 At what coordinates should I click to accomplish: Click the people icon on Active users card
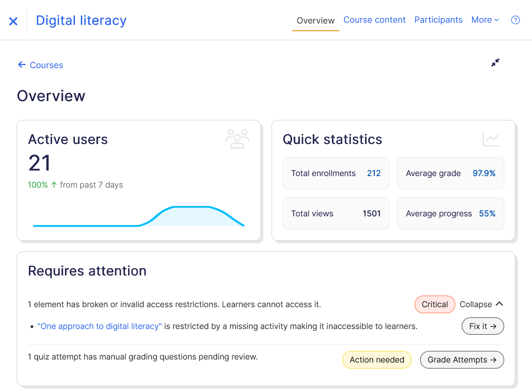(x=237, y=138)
